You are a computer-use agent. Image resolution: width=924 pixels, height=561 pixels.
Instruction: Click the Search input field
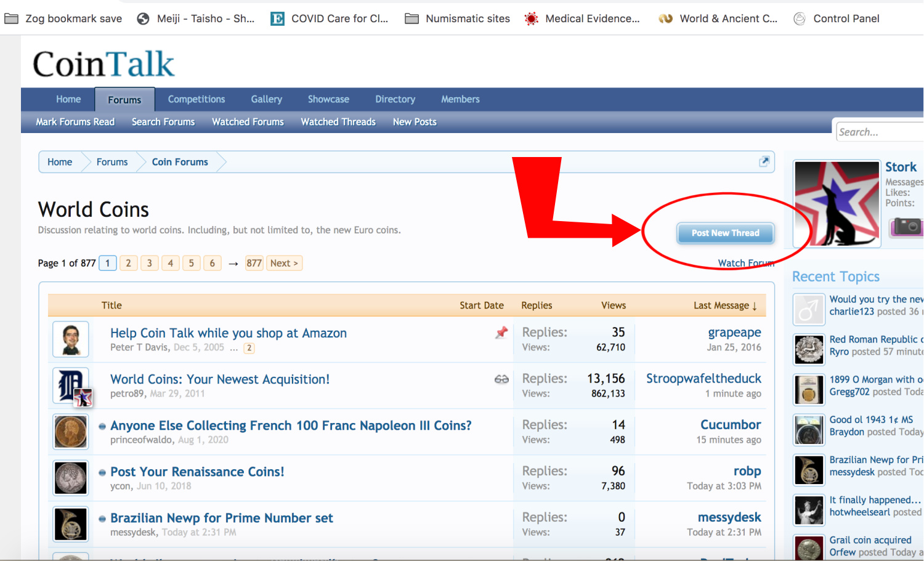pos(878,132)
